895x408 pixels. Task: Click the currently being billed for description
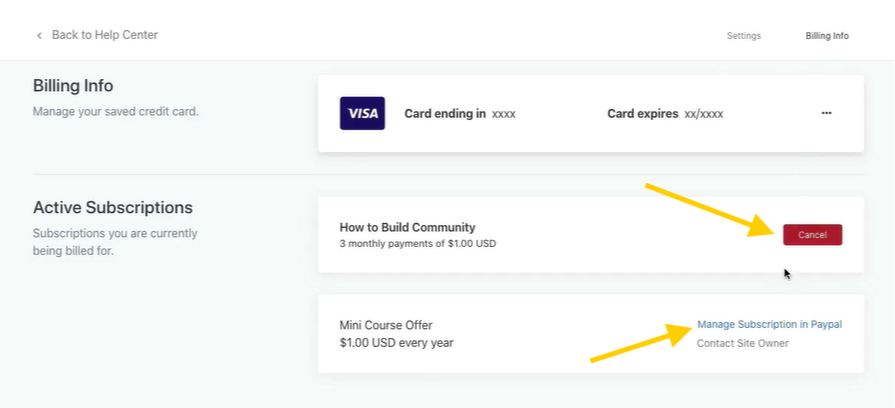(114, 242)
